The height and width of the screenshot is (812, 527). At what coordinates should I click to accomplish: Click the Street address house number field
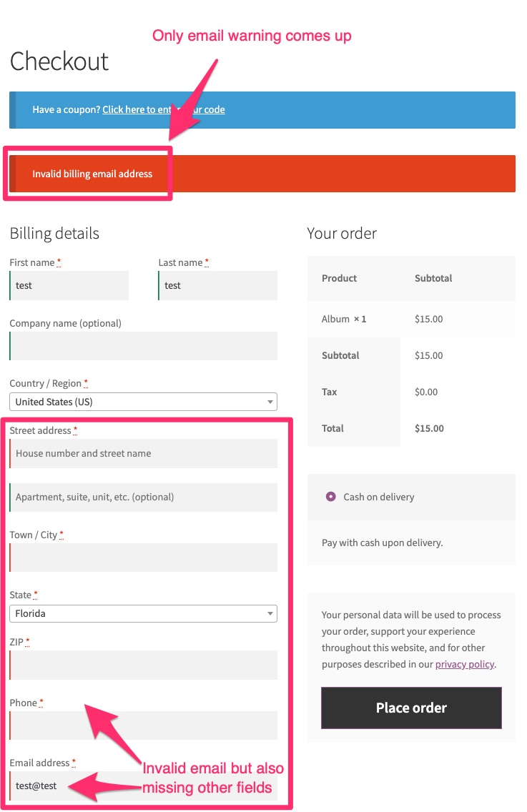coord(143,453)
